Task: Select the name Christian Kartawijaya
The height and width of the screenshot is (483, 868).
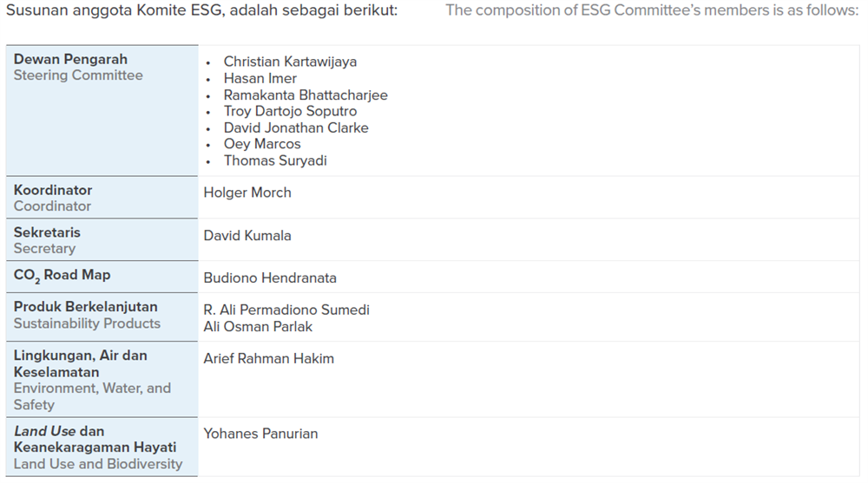Action: [x=290, y=62]
